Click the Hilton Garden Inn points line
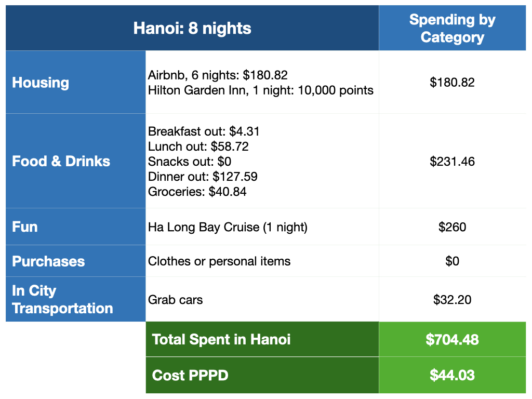Viewport: 532px width, 399px height. pos(261,90)
